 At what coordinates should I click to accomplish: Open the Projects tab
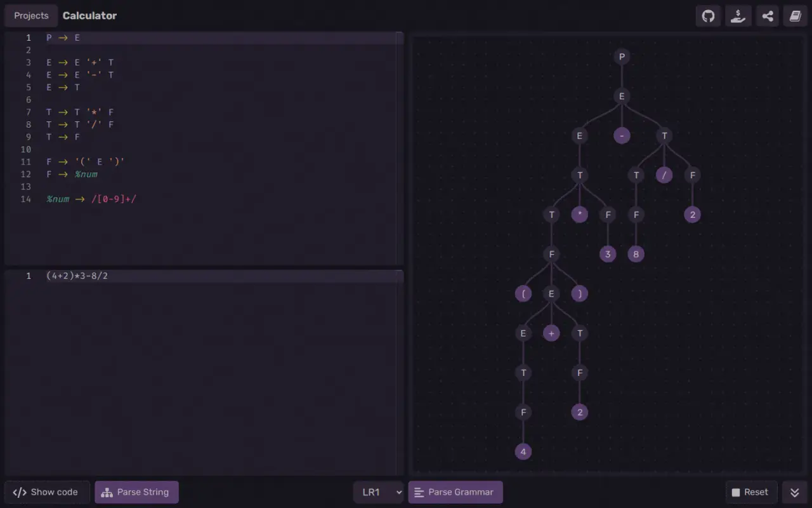tap(31, 16)
